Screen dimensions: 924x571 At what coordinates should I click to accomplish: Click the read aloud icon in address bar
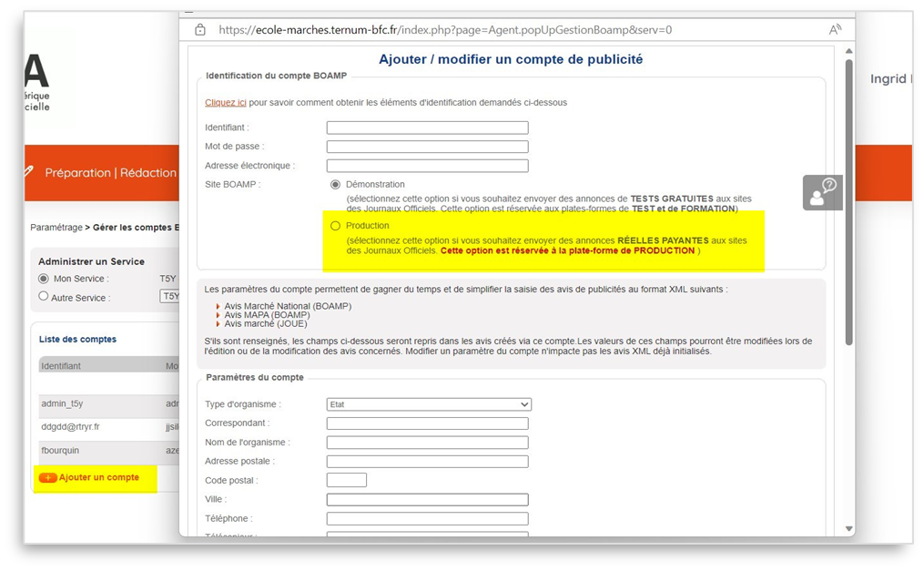(x=835, y=29)
